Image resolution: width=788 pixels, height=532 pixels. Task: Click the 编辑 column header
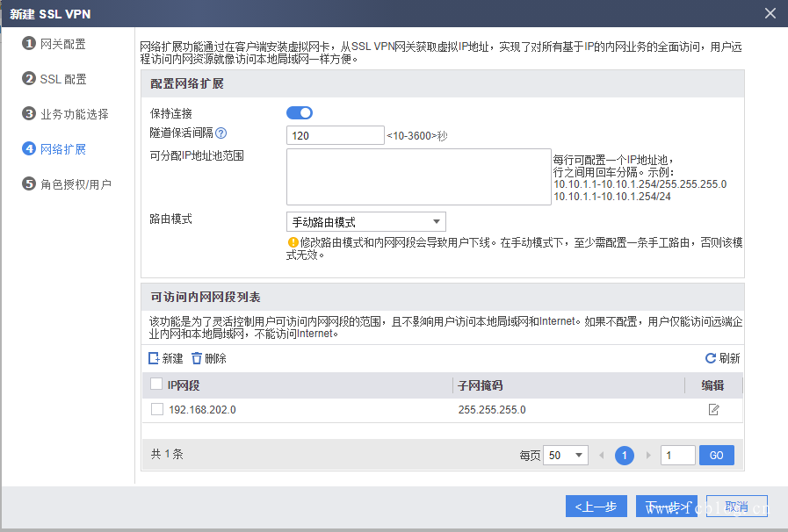712,385
